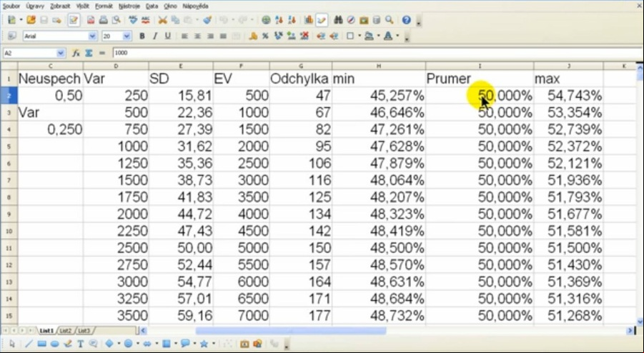Select the Rectangle drawing tool
644x353 pixels.
click(41, 344)
